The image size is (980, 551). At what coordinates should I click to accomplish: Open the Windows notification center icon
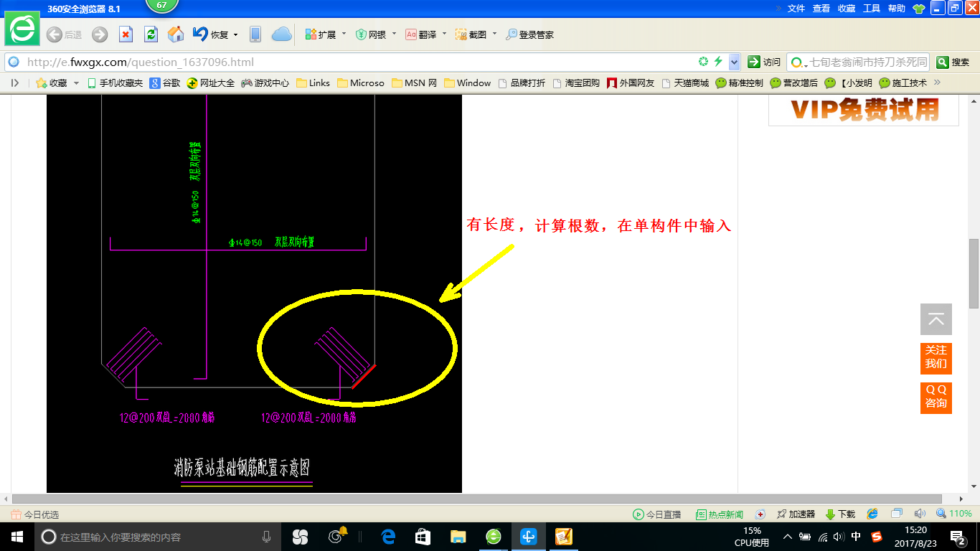(958, 536)
